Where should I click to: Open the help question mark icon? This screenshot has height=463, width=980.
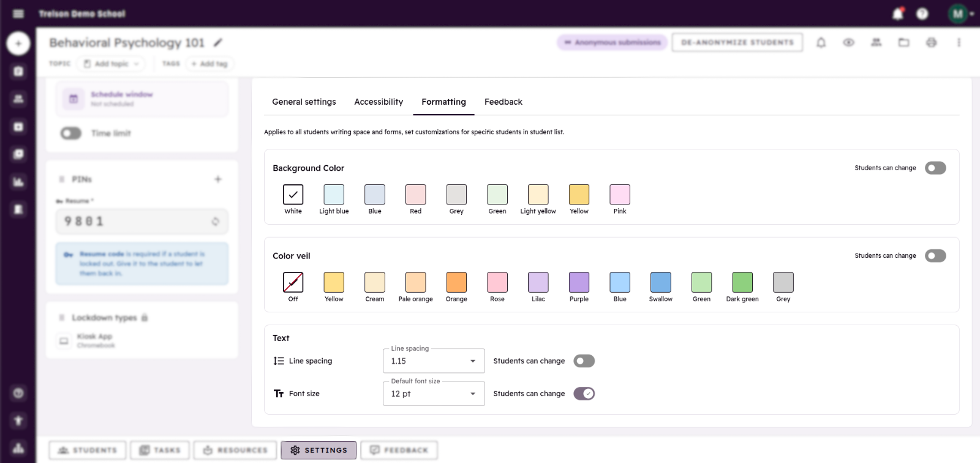[922, 13]
